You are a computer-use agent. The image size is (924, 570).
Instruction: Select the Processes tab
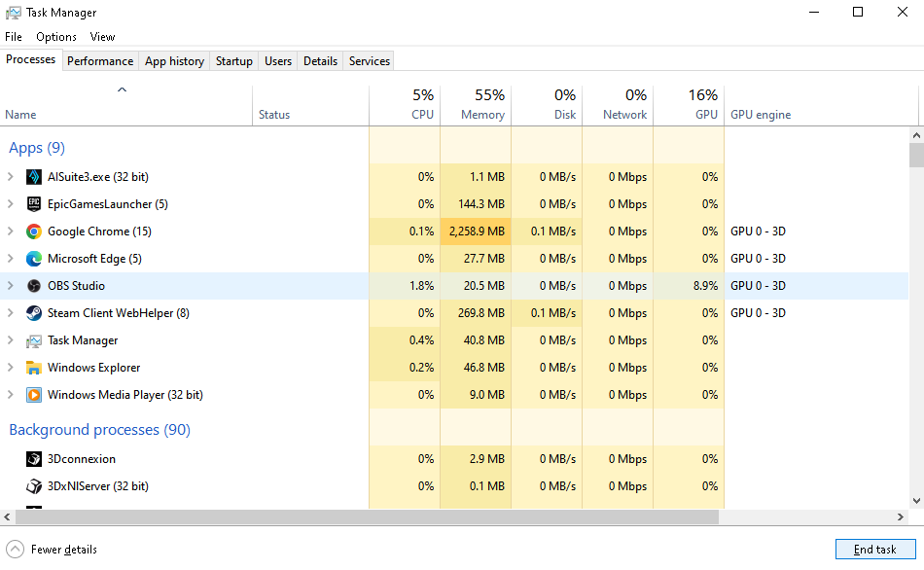pyautogui.click(x=31, y=59)
